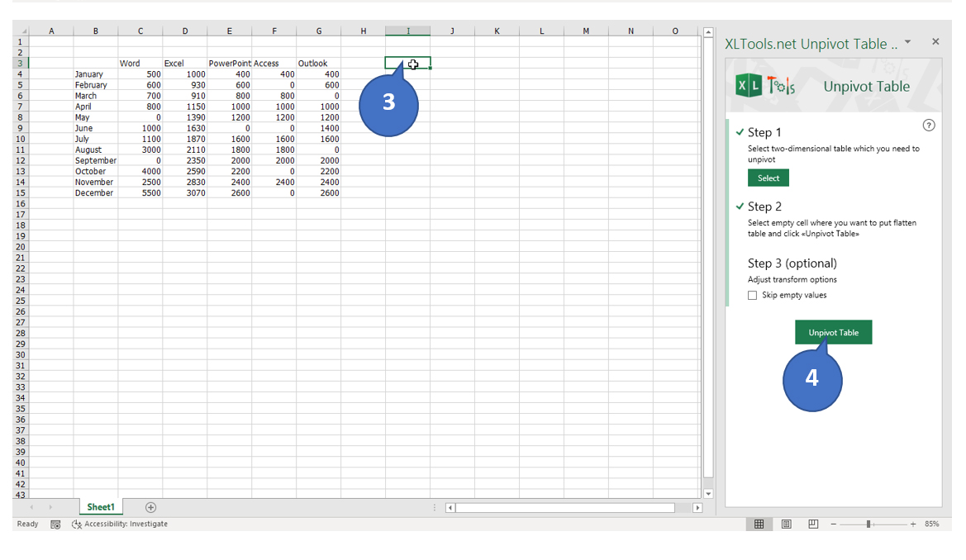The width and height of the screenshot is (966, 560).
Task: Adjust the zoom slider handle
Action: pos(868,524)
